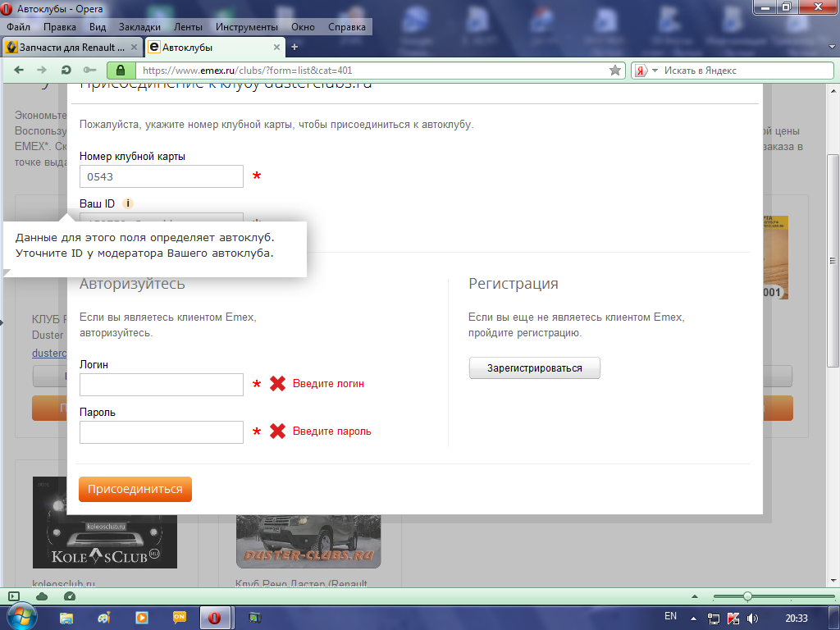Click the green security padlock badge

121,71
